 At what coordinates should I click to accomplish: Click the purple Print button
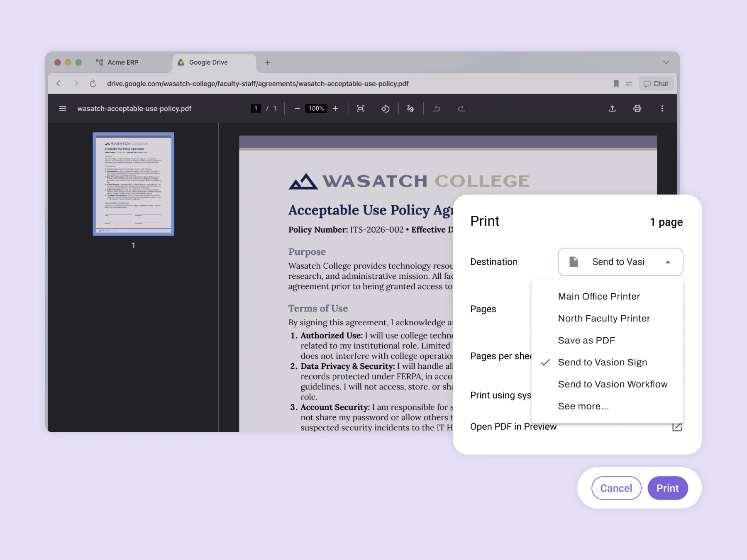668,488
